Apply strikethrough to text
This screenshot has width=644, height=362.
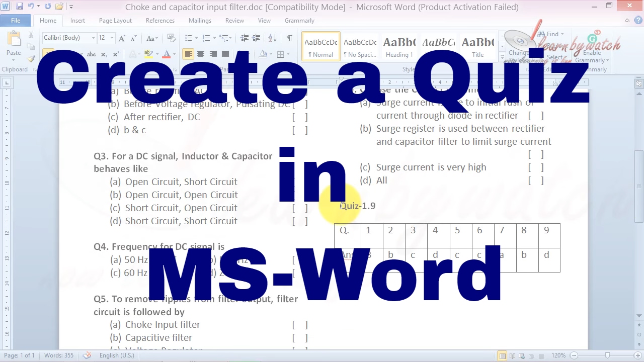91,54
